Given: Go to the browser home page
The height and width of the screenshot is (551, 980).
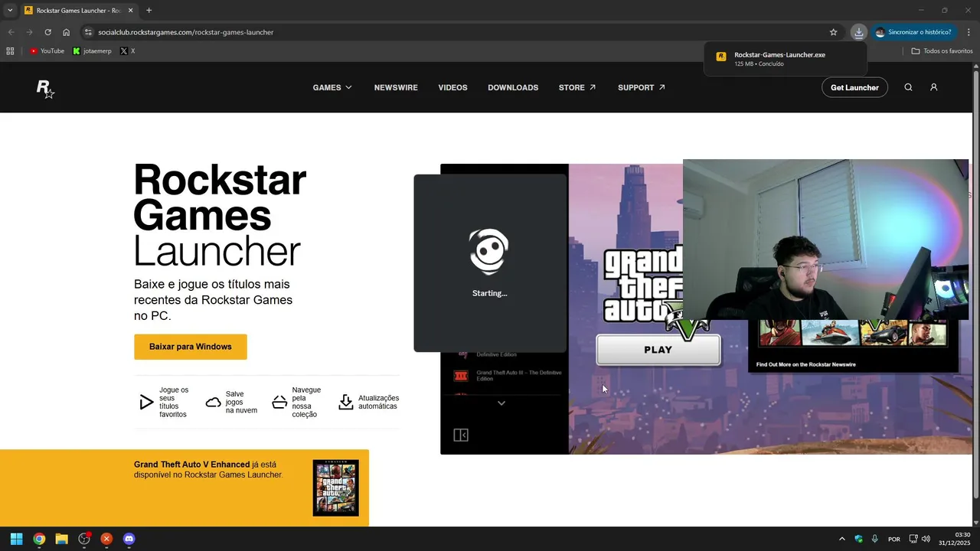Looking at the screenshot, I should click(x=66, y=32).
